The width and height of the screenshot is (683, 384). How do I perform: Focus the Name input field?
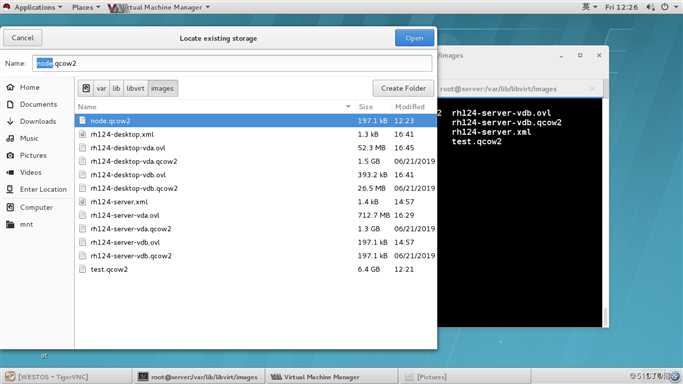(232, 64)
